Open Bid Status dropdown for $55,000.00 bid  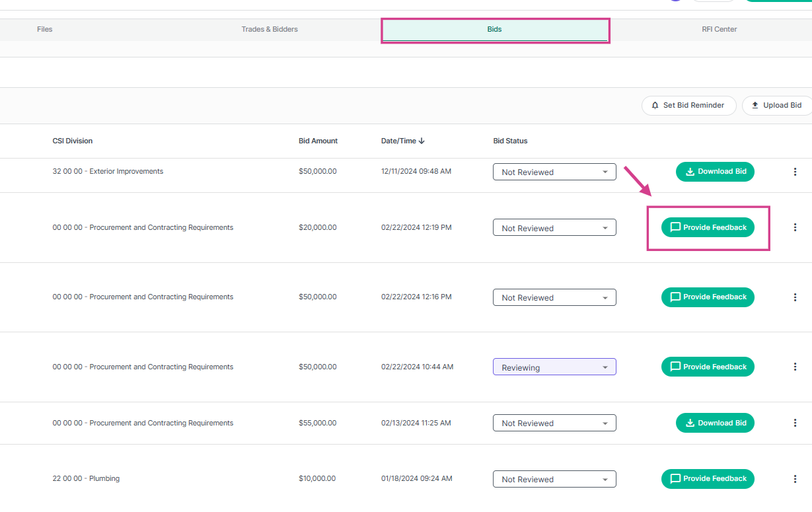point(554,423)
